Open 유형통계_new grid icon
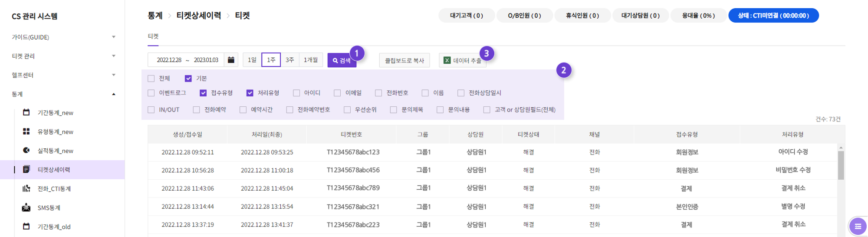This screenshot has width=868, height=237. pyautogui.click(x=26, y=132)
